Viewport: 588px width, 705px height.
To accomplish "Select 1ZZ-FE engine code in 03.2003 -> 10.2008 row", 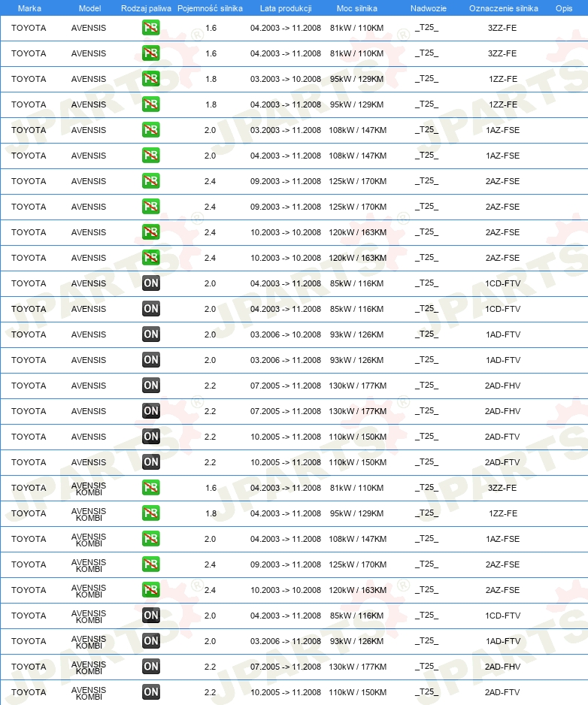I will [503, 79].
